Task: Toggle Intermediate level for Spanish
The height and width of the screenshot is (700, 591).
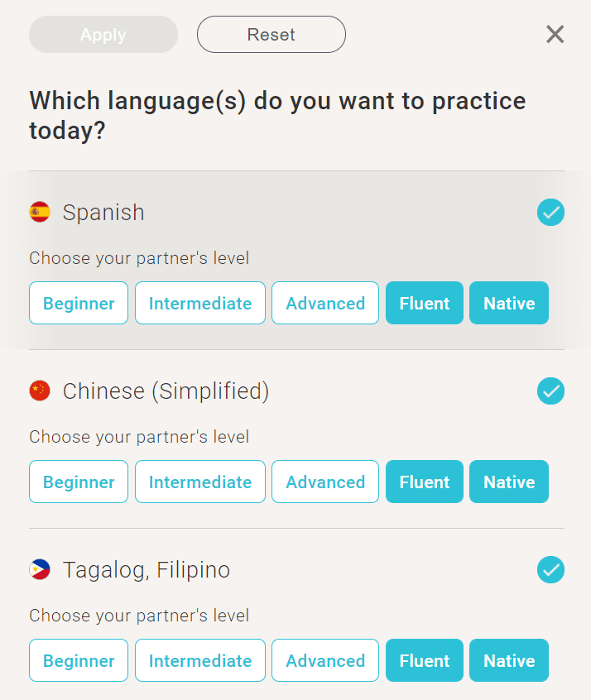Action: pos(200,303)
